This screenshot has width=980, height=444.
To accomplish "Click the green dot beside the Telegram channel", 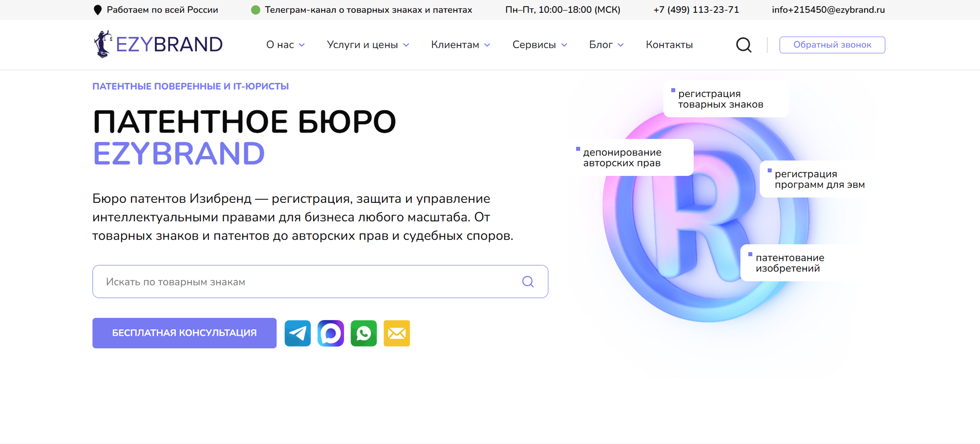I will coord(255,10).
